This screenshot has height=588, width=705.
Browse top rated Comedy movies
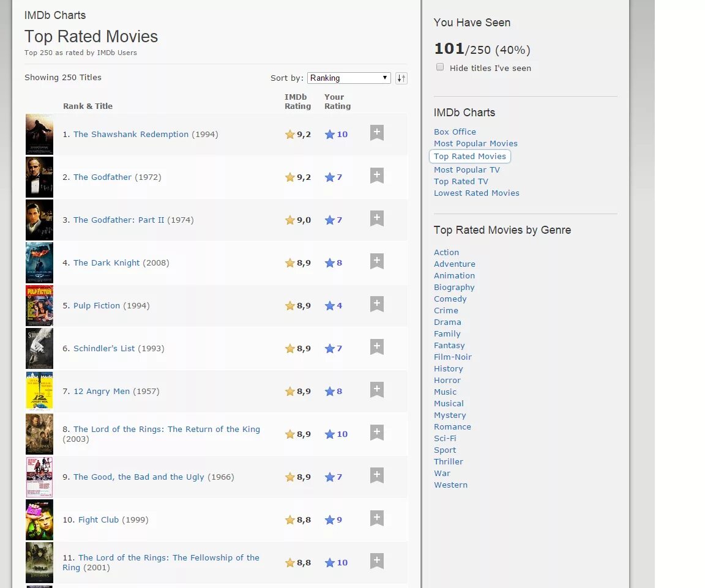(450, 299)
